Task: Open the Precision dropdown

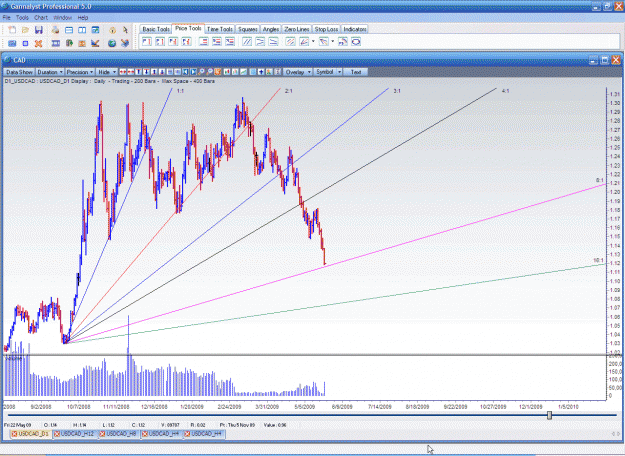Action: click(x=80, y=72)
